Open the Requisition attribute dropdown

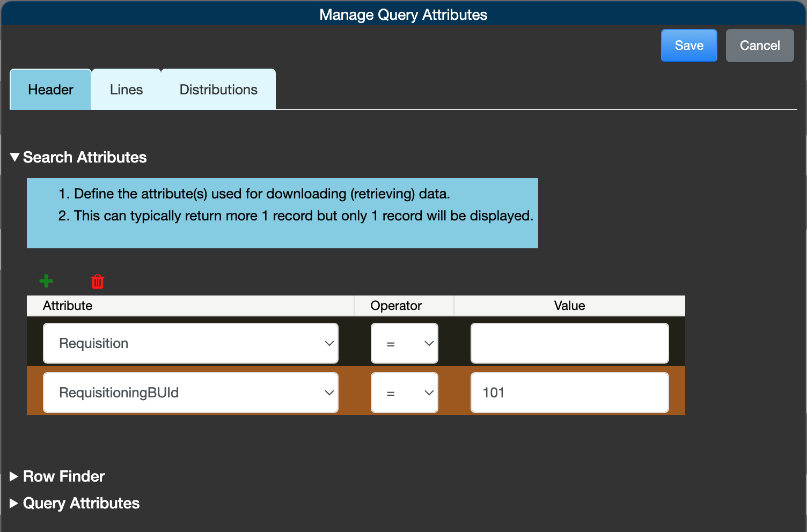(329, 343)
